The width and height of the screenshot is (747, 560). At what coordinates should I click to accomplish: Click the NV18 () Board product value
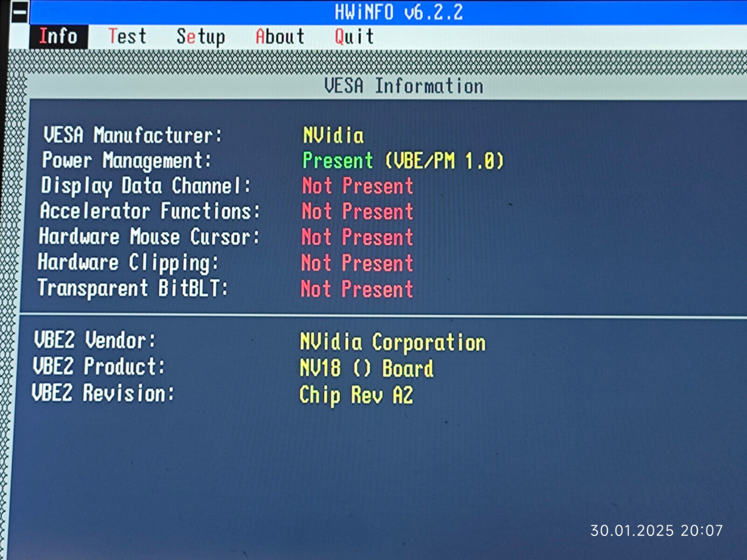click(x=366, y=368)
